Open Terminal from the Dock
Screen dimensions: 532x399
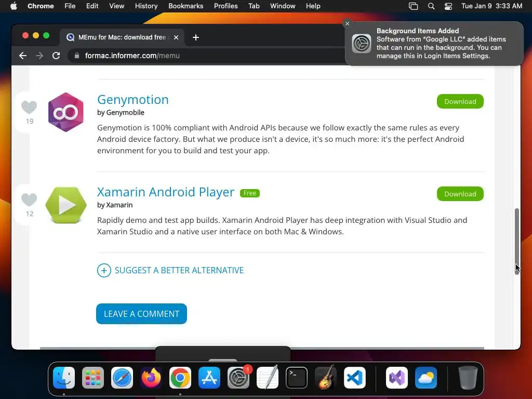click(297, 378)
